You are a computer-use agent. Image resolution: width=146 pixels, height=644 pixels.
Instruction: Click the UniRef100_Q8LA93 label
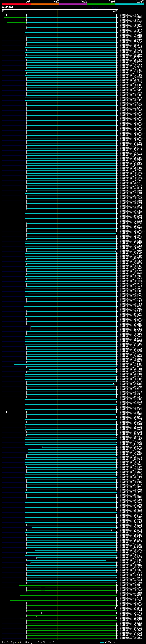tap(131, 331)
